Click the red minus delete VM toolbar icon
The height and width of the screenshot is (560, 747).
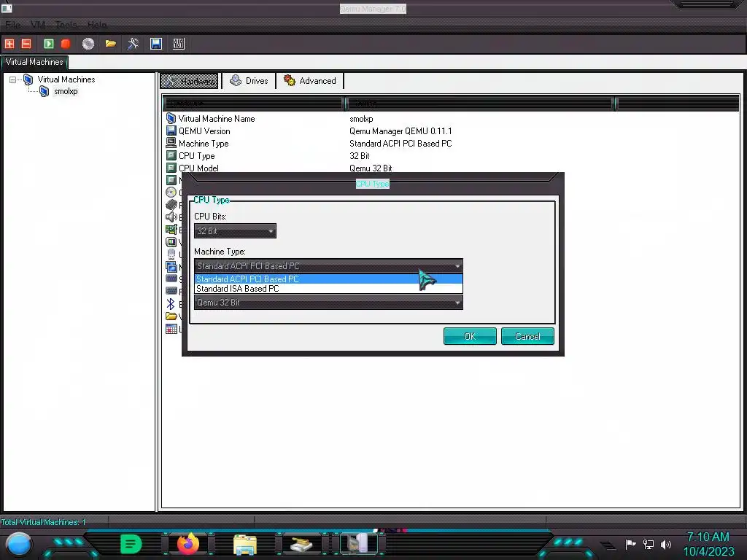click(26, 44)
